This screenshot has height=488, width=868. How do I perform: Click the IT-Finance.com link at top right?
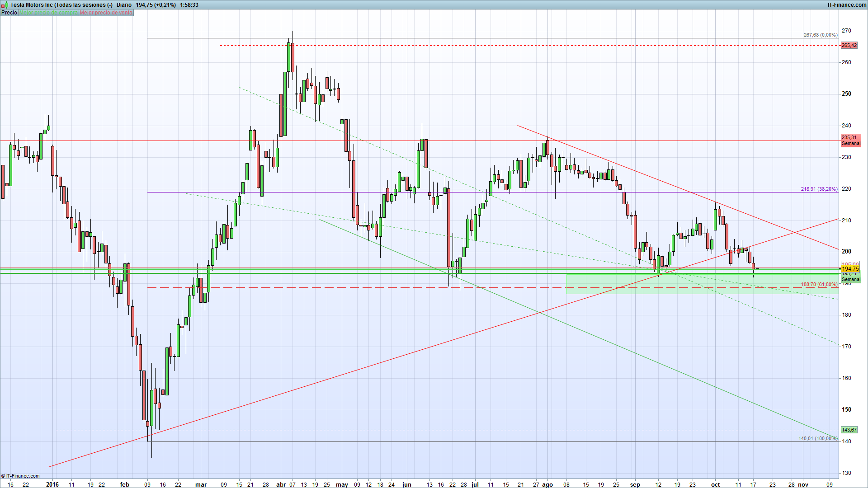[x=846, y=5]
